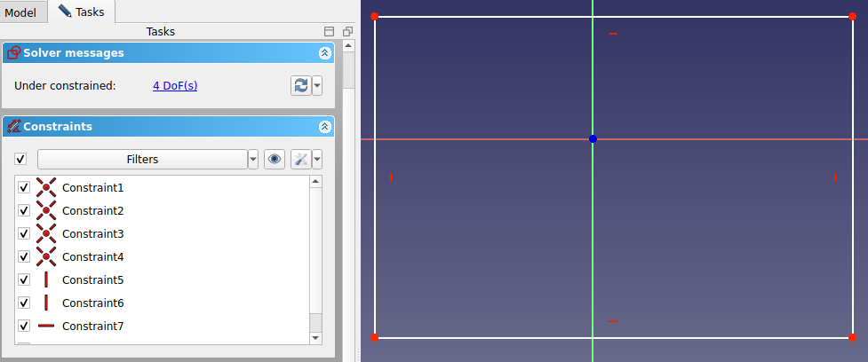Click the vertical constraint icon of Constraint5
Screen dimensions: 868x362
coord(46,279)
